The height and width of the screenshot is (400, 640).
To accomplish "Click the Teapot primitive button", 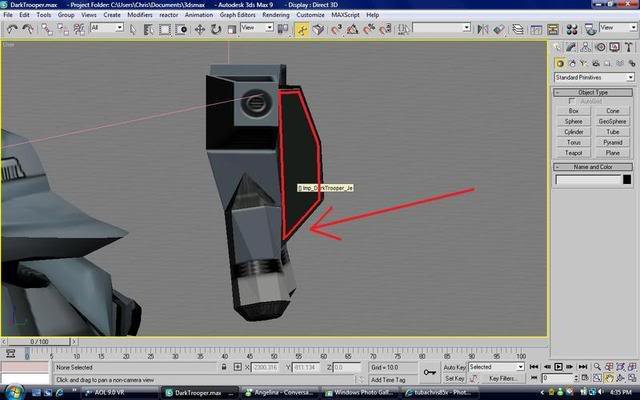I will coord(573,153).
